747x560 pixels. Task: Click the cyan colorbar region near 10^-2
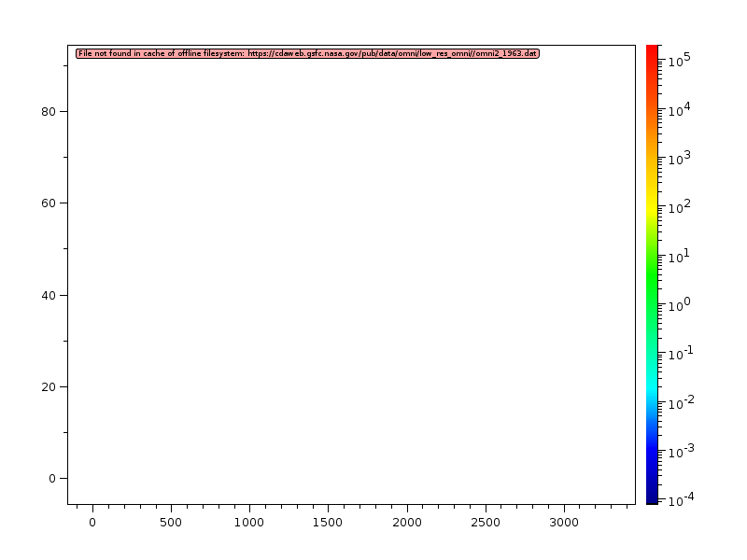pos(653,401)
